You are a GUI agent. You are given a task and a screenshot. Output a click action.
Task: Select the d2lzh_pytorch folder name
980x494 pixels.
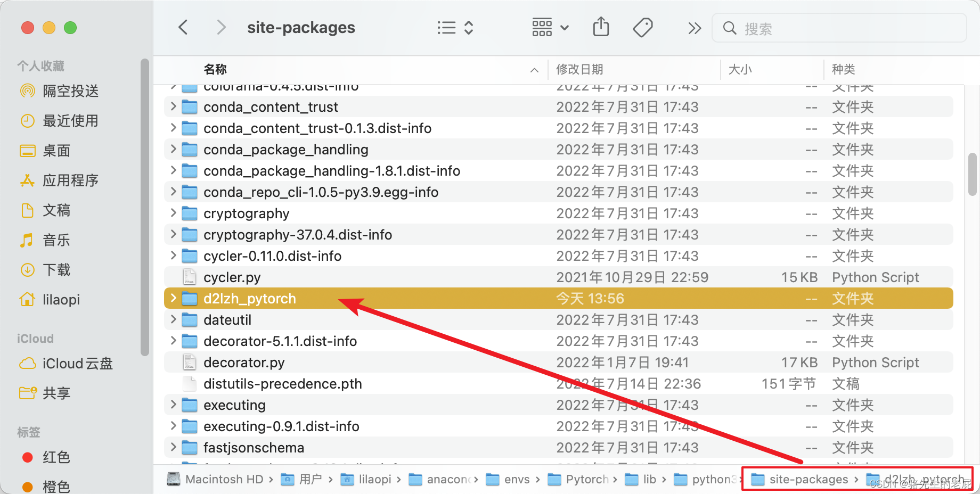click(x=250, y=299)
